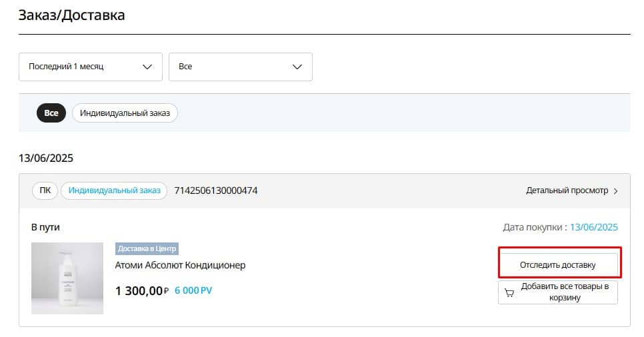Viewport: 644px width, 337px height.
Task: Click the 6 000 PV points value
Action: click(x=193, y=291)
